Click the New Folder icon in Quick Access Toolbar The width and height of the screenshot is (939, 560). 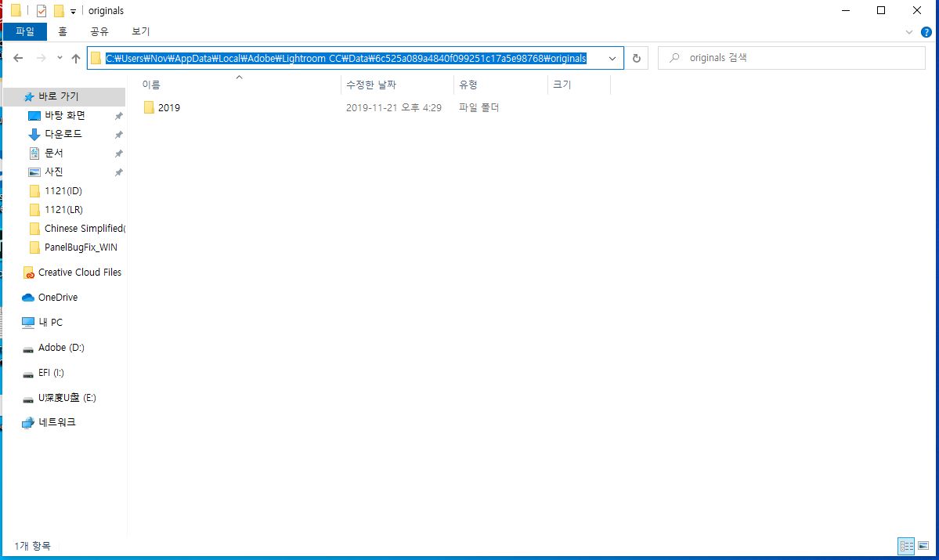(x=59, y=11)
